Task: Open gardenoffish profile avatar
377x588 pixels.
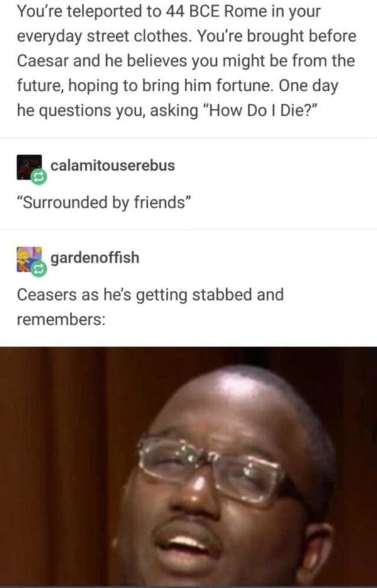Action: pyautogui.click(x=30, y=258)
